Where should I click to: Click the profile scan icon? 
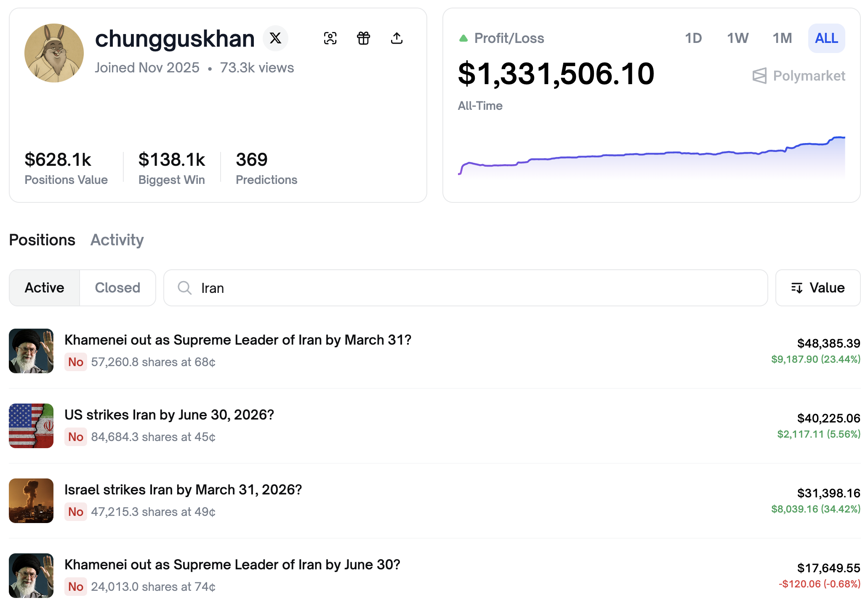coord(330,38)
